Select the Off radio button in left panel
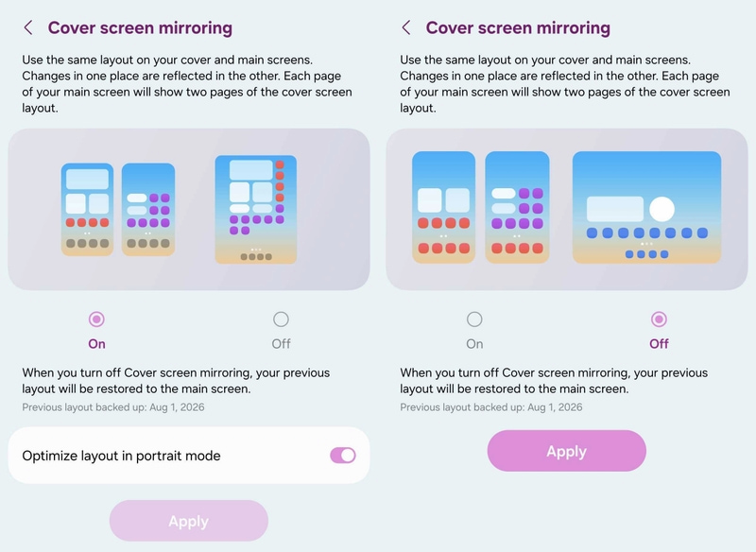Screen dimensions: 756x552 [x=281, y=319]
